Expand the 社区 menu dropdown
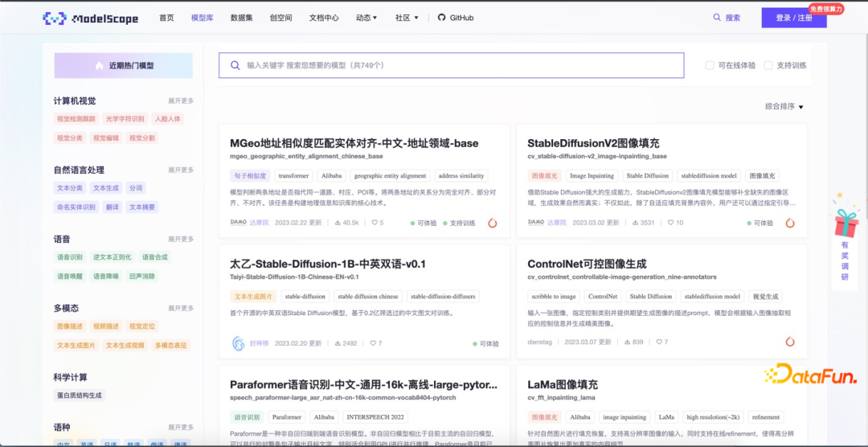The width and height of the screenshot is (868, 447). coord(407,18)
